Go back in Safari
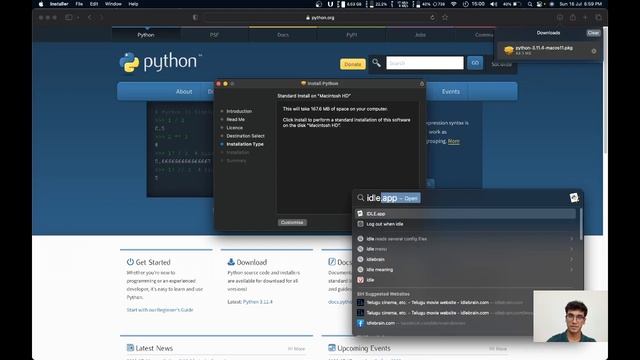 (90, 18)
